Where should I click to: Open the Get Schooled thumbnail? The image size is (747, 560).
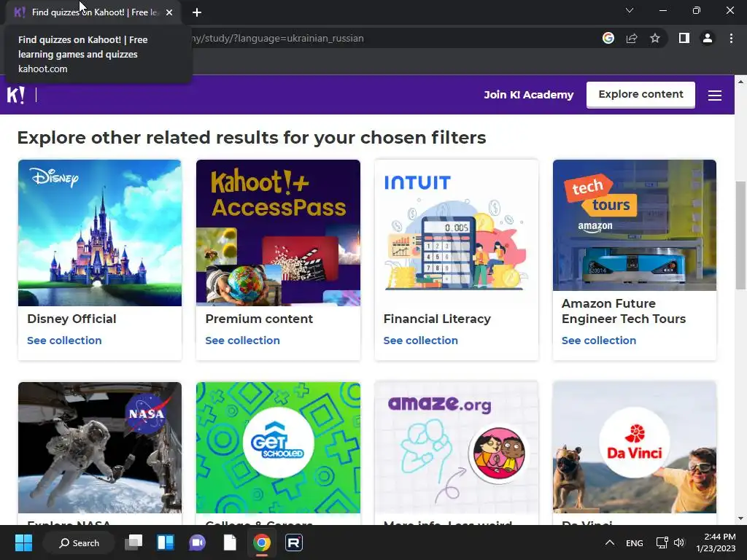tap(278, 448)
